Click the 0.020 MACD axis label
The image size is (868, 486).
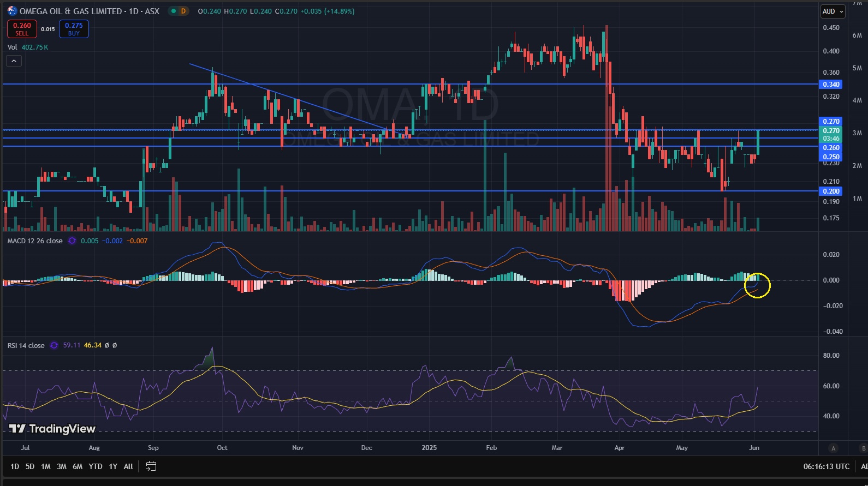tap(831, 255)
